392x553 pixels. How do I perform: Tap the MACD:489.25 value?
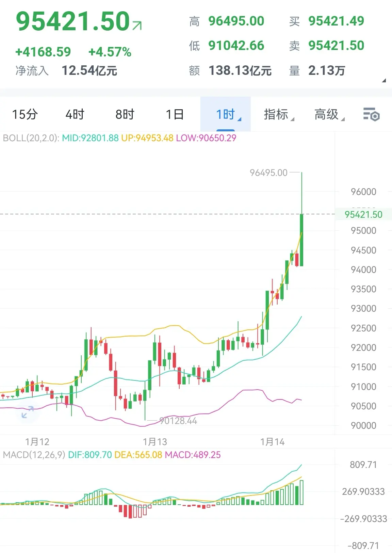(x=193, y=455)
